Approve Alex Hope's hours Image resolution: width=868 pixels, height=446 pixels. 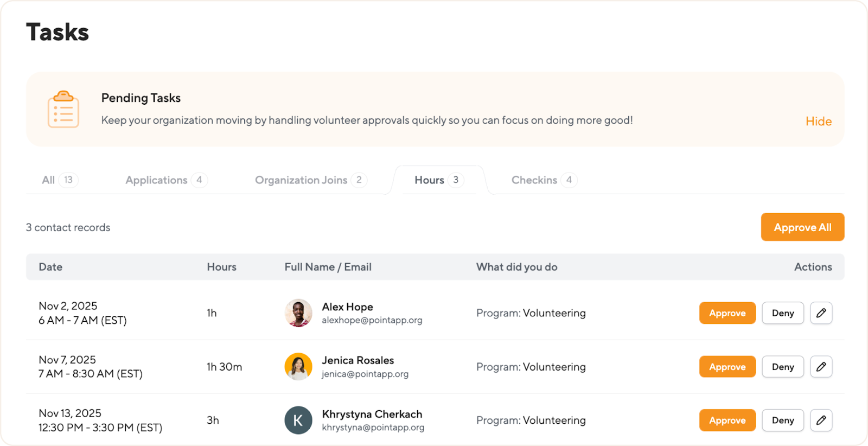click(727, 313)
